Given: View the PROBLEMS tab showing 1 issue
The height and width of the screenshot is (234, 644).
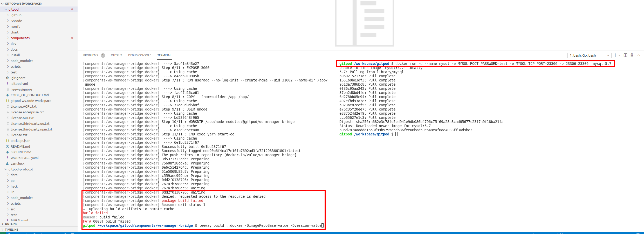Looking at the screenshot, I should 91,55.
